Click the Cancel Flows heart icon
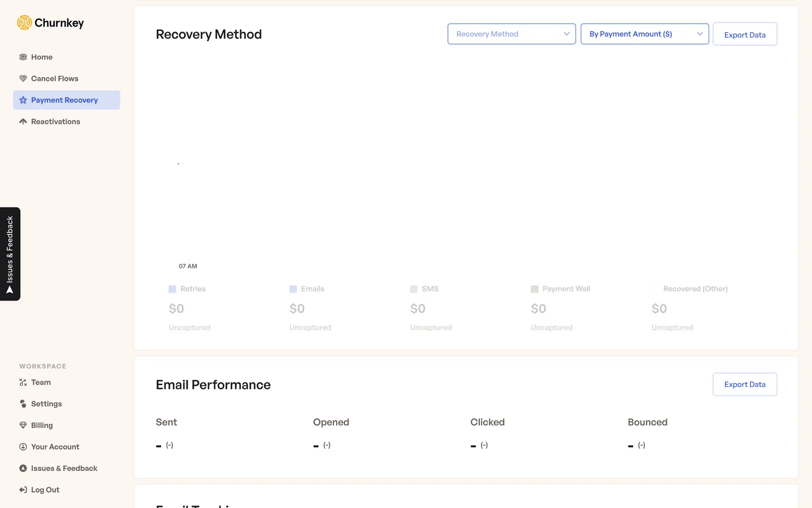 [x=23, y=79]
